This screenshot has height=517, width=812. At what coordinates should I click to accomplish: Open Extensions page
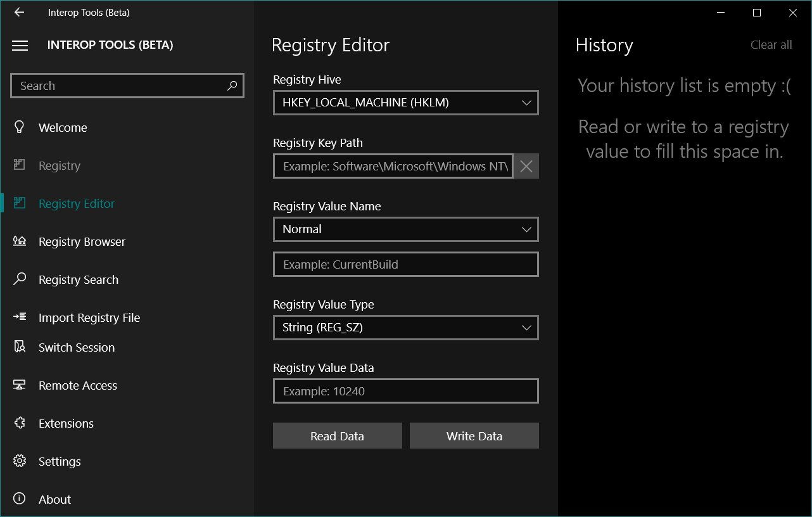127,423
